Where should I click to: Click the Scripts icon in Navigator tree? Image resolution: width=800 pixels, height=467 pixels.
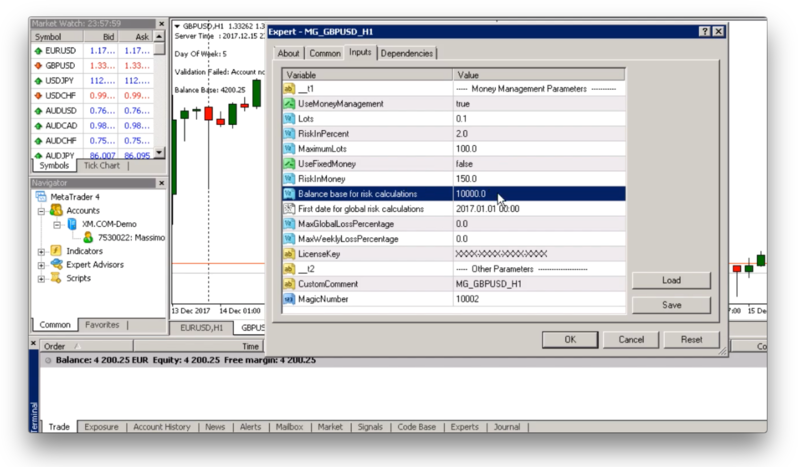pos(56,278)
